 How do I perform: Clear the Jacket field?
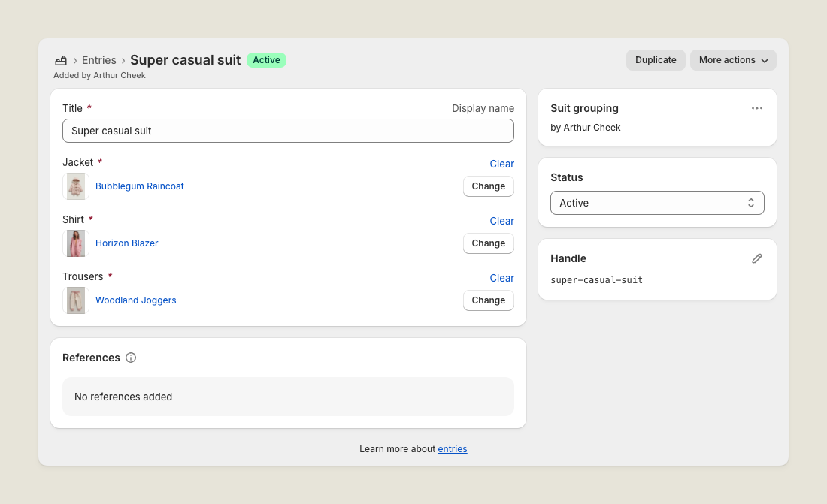501,164
